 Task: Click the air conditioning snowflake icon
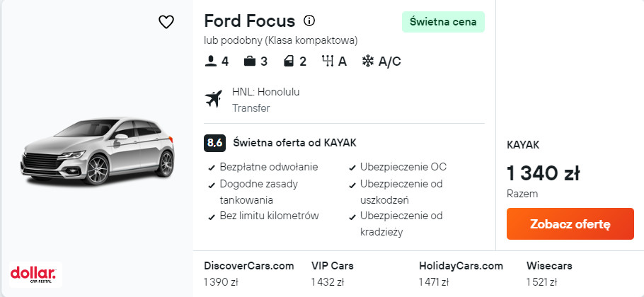click(367, 62)
